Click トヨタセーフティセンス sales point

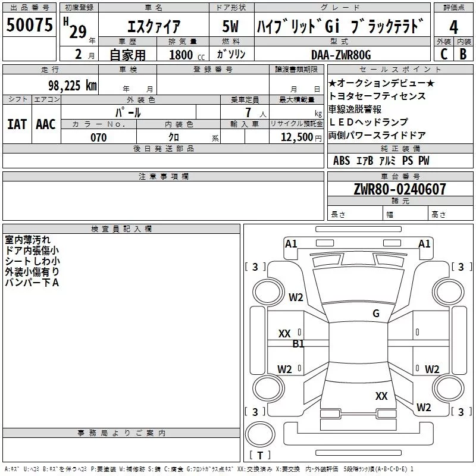coord(377,96)
